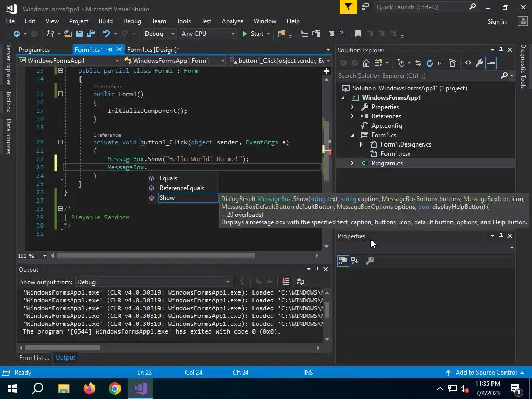Switch to the Error List tab

(x=34, y=357)
